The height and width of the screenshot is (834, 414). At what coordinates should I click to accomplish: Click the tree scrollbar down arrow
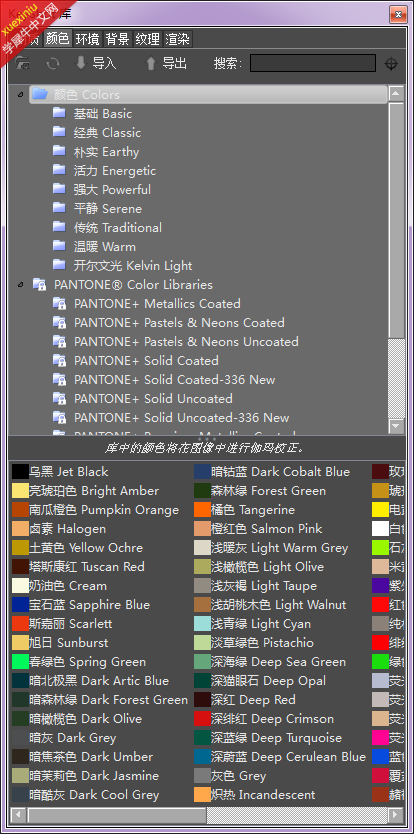tap(396, 426)
